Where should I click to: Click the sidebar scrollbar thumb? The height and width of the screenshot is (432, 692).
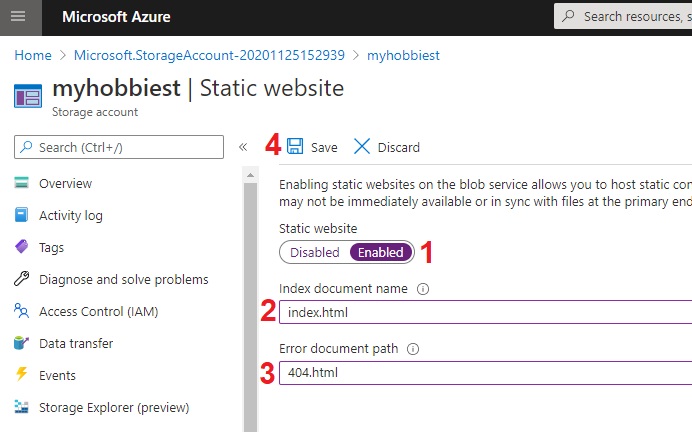pos(250,307)
